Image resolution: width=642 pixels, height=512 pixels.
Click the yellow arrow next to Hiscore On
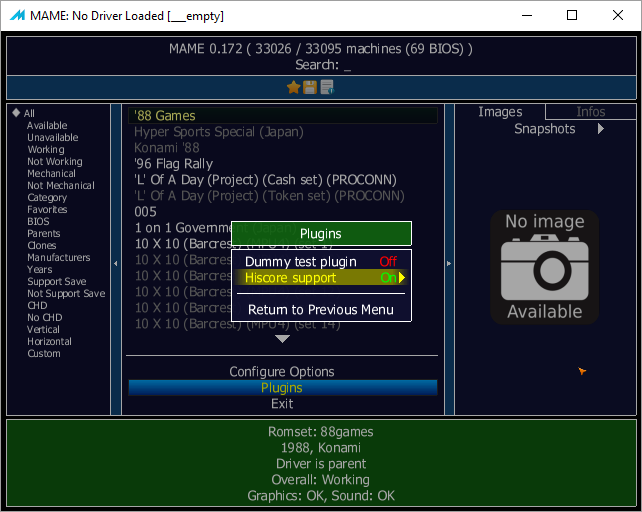tap(402, 278)
